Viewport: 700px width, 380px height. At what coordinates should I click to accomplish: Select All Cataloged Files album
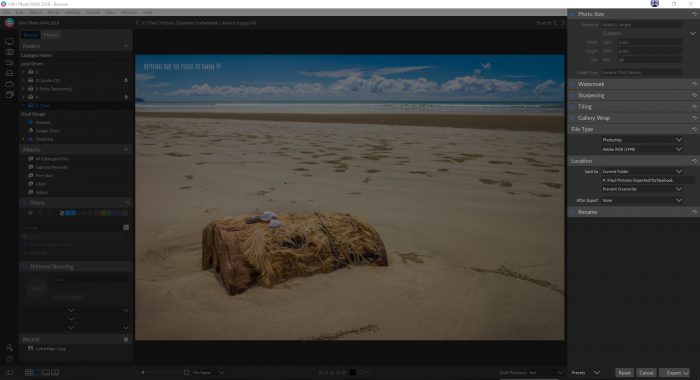[51, 159]
